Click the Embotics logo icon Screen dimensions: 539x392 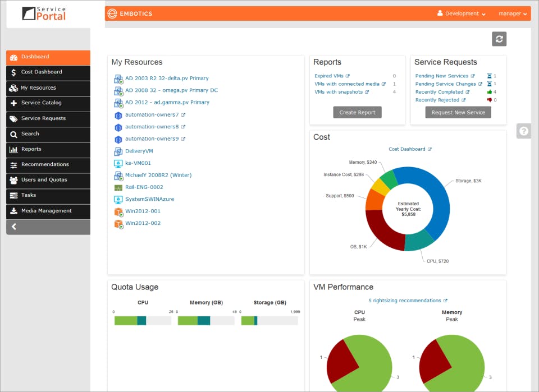click(112, 13)
